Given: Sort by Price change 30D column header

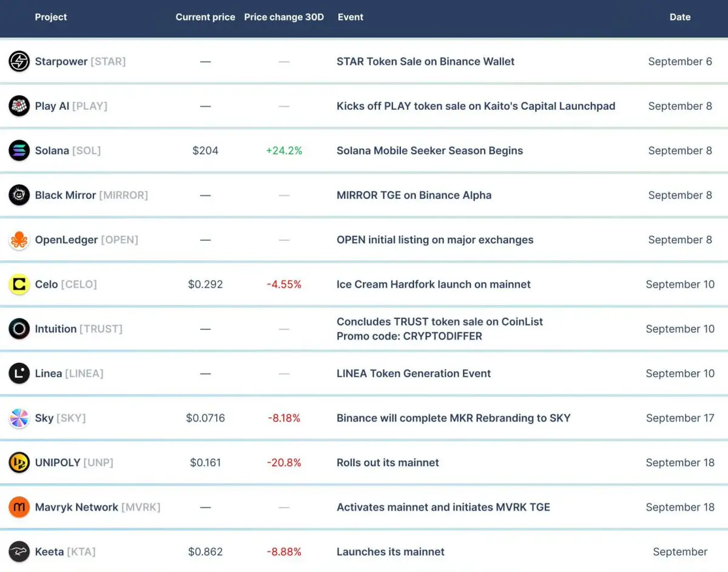Looking at the screenshot, I should coord(284,17).
